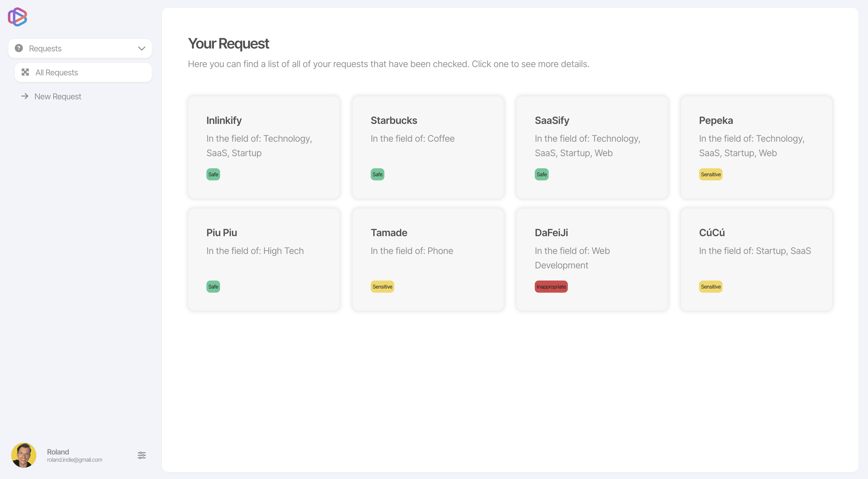Click the Safe badge on SaaSify
Viewport: 868px width, 479px height.
(541, 174)
